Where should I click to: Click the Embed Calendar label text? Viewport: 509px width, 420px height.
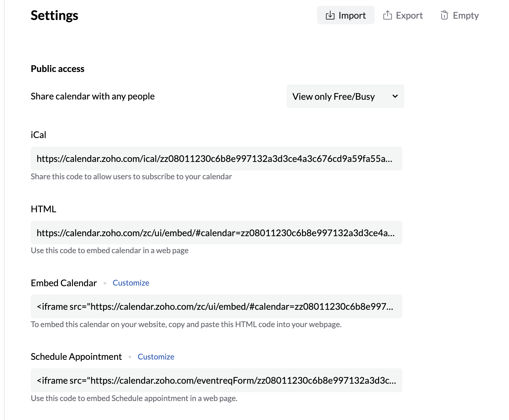[64, 283]
